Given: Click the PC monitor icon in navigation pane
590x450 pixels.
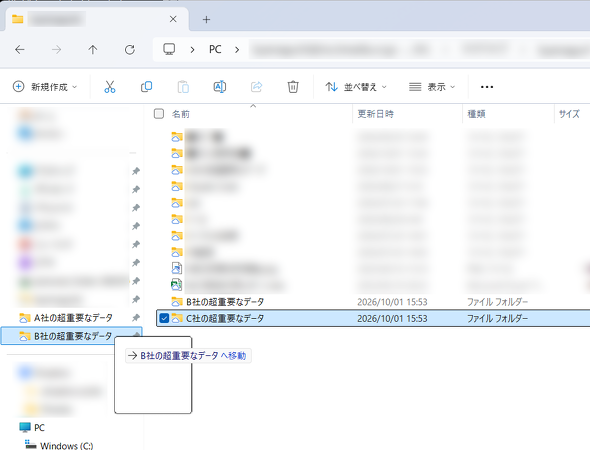Looking at the screenshot, I should 25,427.
